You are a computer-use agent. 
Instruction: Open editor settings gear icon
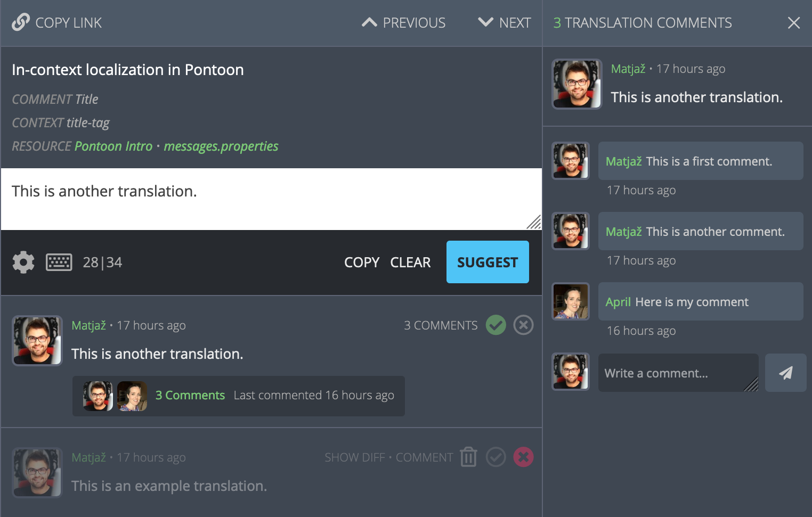(x=23, y=262)
